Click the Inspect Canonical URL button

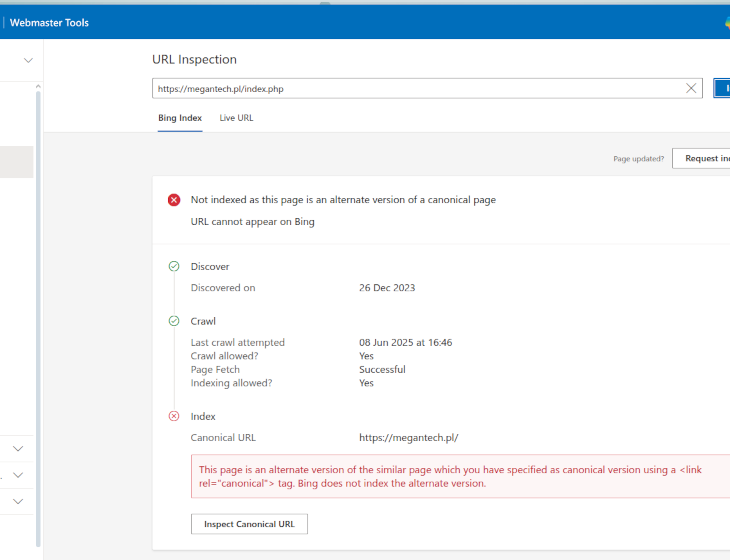click(249, 524)
